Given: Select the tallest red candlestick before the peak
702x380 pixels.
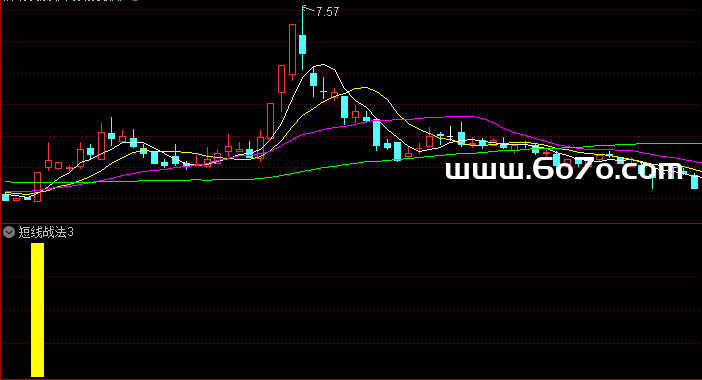Looking at the screenshot, I should 292,50.
